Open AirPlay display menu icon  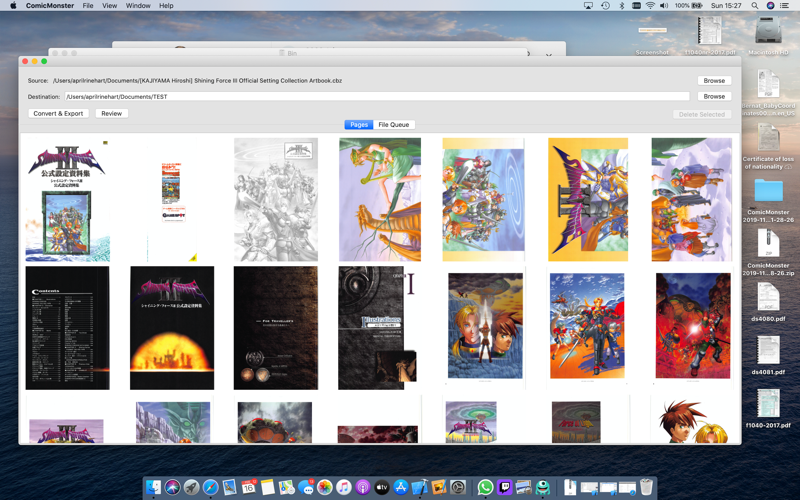[588, 6]
